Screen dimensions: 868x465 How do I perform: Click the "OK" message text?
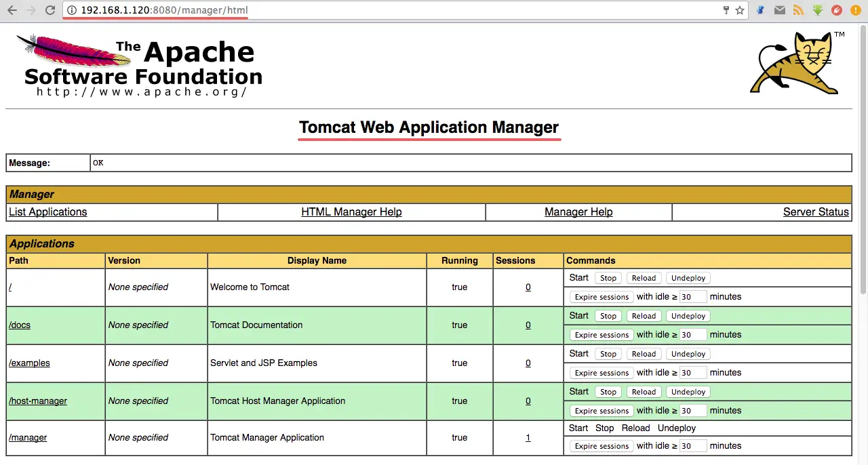coord(98,163)
